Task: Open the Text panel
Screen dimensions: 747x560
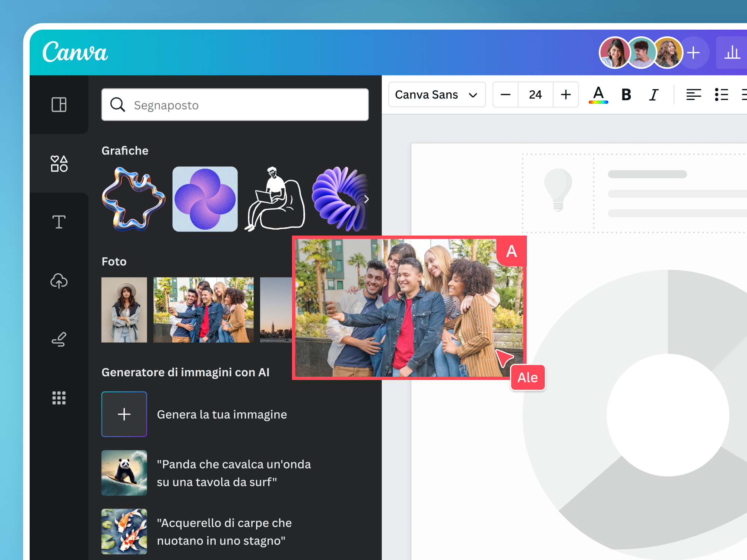Action: click(59, 221)
